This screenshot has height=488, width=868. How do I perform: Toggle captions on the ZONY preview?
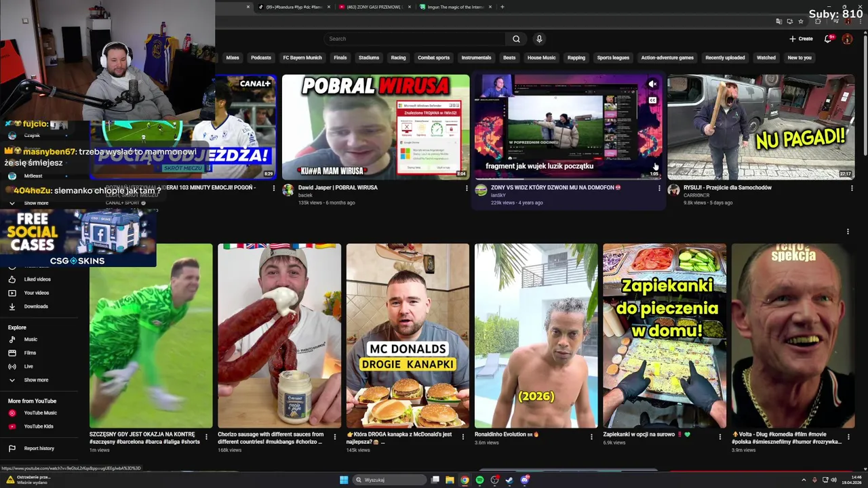pos(652,100)
